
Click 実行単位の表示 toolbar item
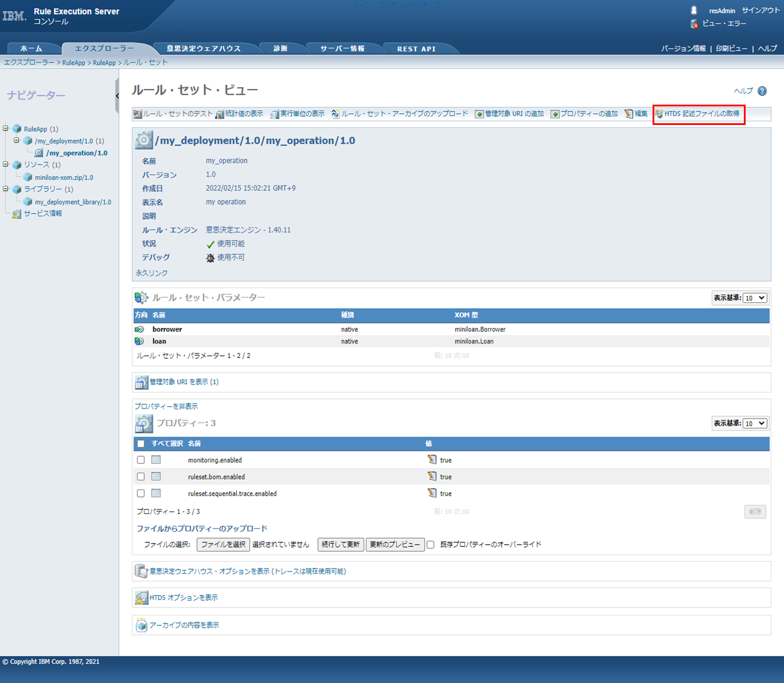tap(297, 114)
